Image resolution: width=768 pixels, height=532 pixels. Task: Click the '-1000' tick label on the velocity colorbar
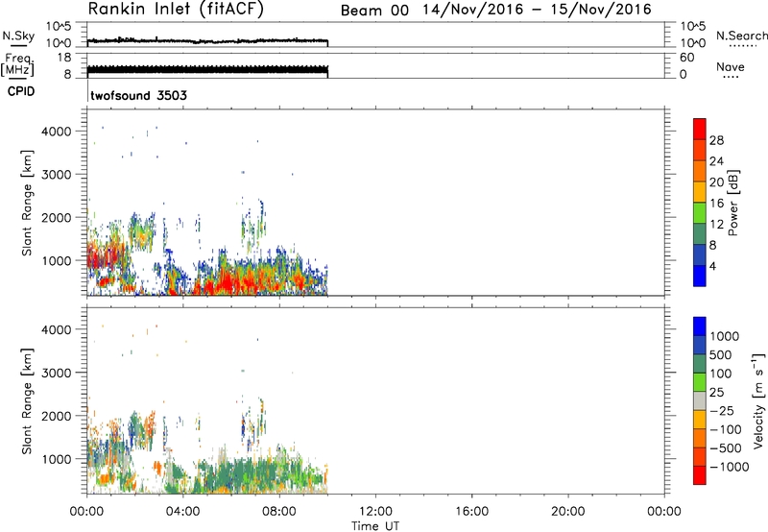[x=730, y=467]
